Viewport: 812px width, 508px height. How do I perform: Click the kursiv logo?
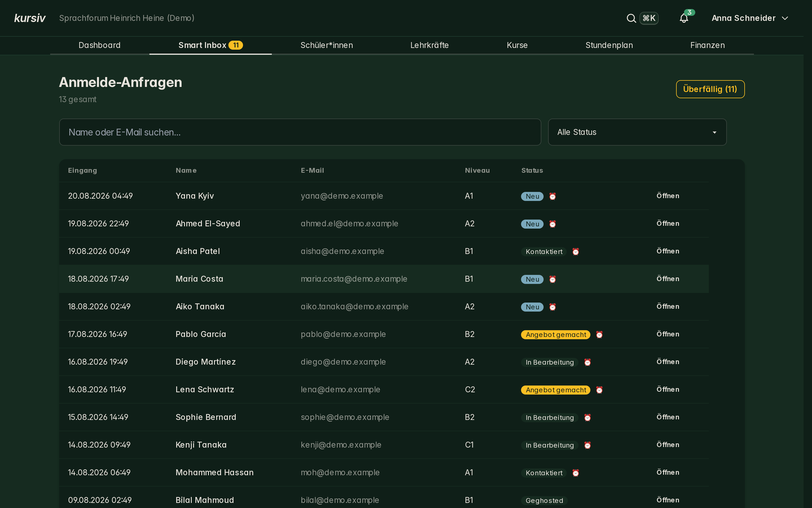30,18
